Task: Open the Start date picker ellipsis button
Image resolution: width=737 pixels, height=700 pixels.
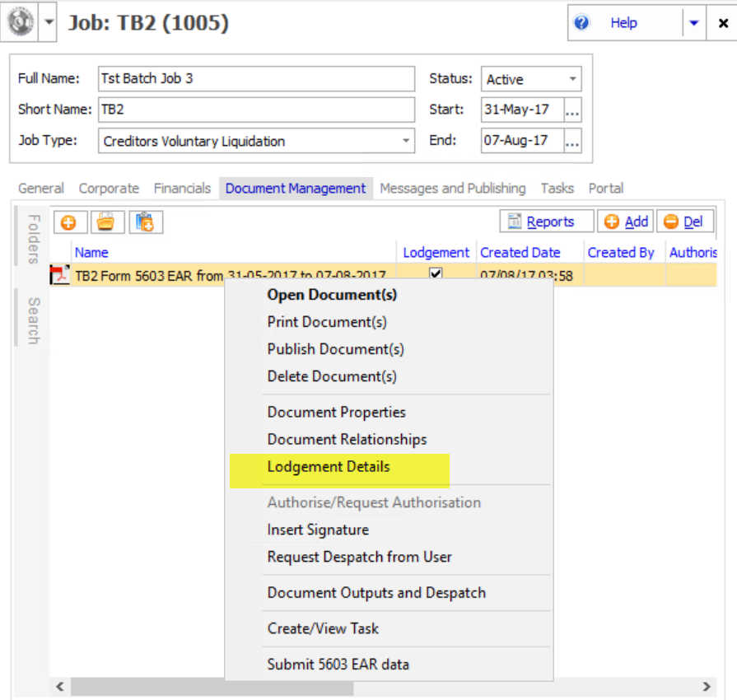Action: [x=572, y=110]
